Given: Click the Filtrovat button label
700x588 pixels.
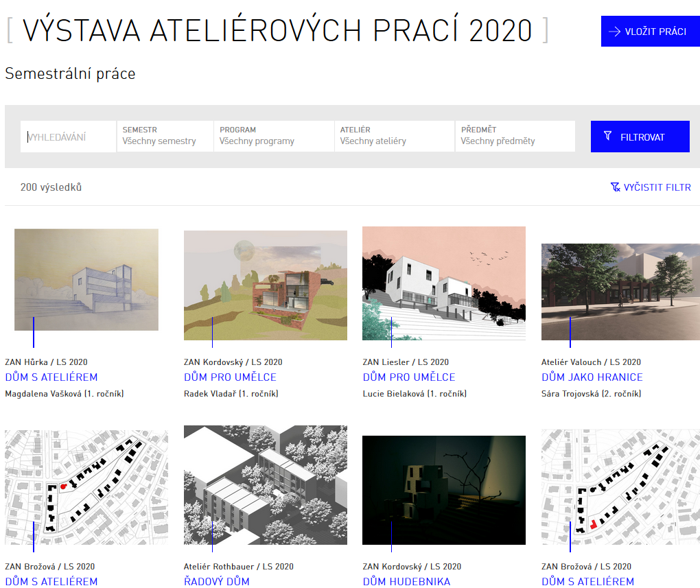Looking at the screenshot, I should (x=642, y=137).
